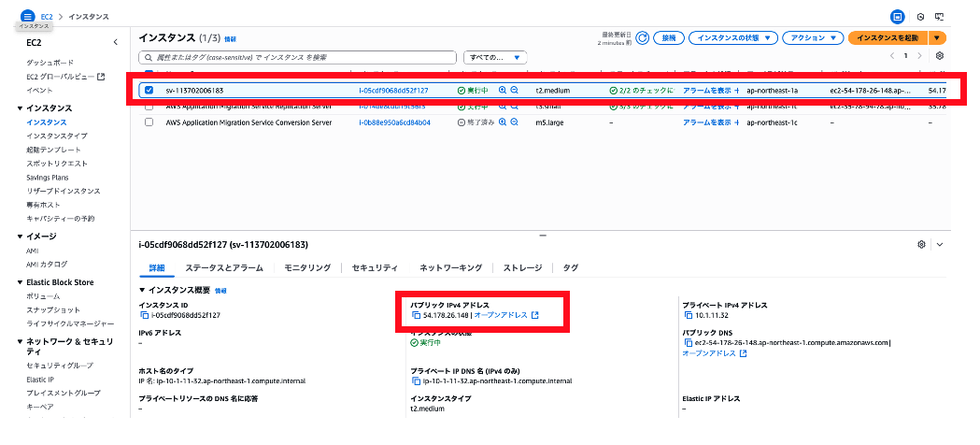Image resolution: width=980 pixels, height=445 pixels.
Task: Open AMI カタログ in the sidebar
Action: [x=47, y=264]
